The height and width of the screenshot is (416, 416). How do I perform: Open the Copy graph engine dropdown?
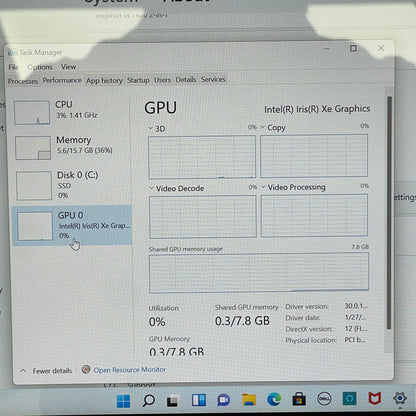click(273, 128)
